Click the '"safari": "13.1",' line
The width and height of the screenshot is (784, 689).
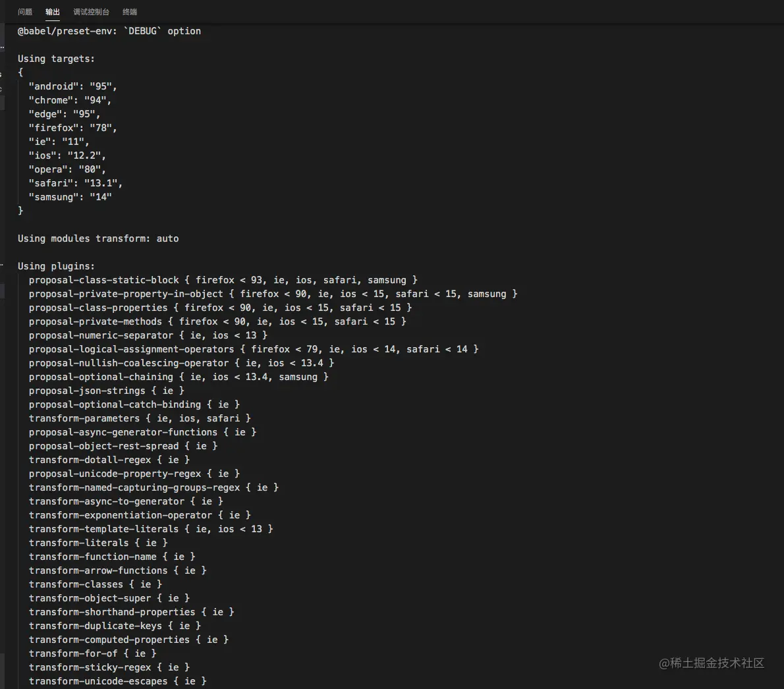coord(76,183)
